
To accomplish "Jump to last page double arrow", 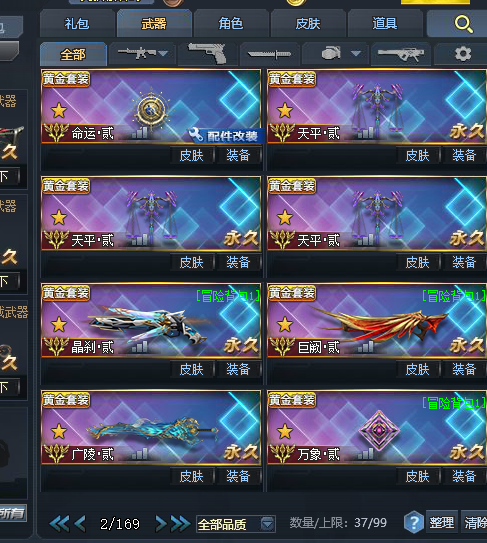I will point(180,524).
